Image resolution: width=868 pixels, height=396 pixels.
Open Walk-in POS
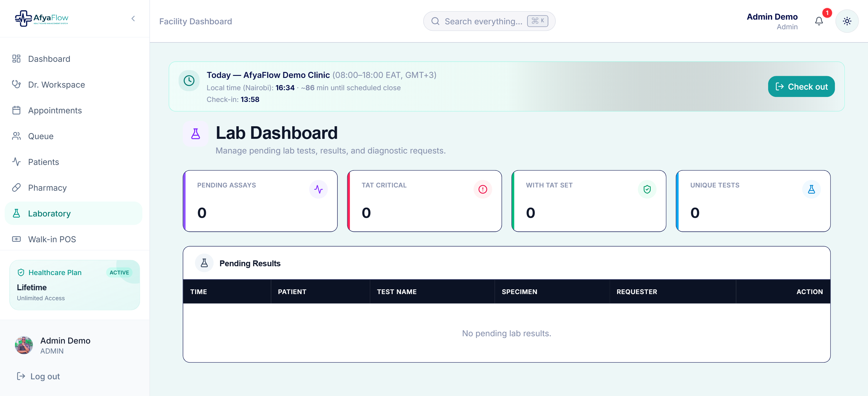pos(74,239)
